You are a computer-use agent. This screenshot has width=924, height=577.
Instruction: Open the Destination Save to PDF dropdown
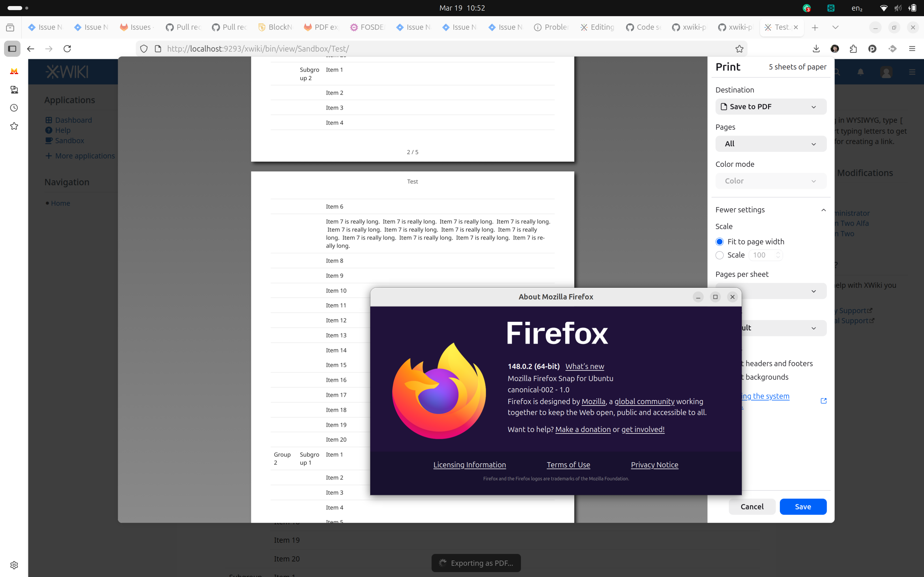point(771,107)
